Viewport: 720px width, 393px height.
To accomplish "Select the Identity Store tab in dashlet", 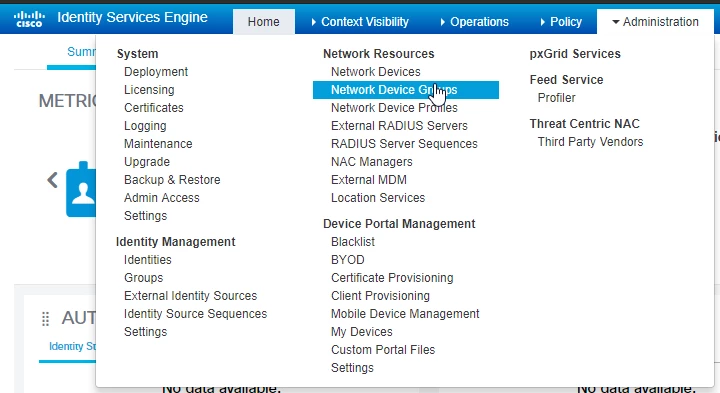I will (73, 346).
